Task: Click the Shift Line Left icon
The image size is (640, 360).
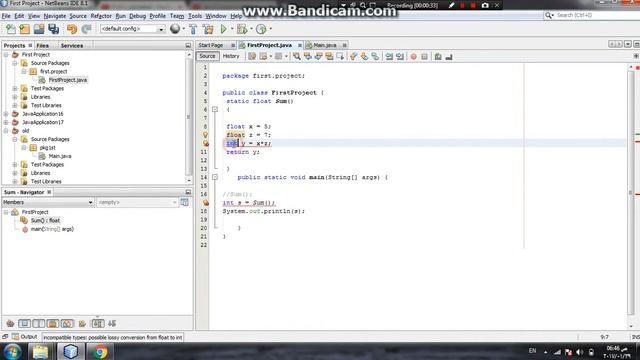Action: pos(389,57)
